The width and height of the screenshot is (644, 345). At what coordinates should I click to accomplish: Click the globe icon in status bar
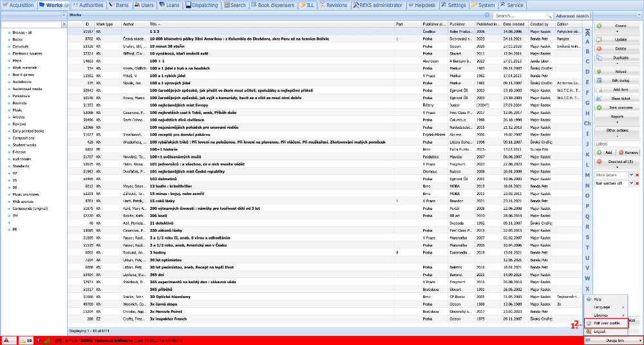[x=39, y=340]
